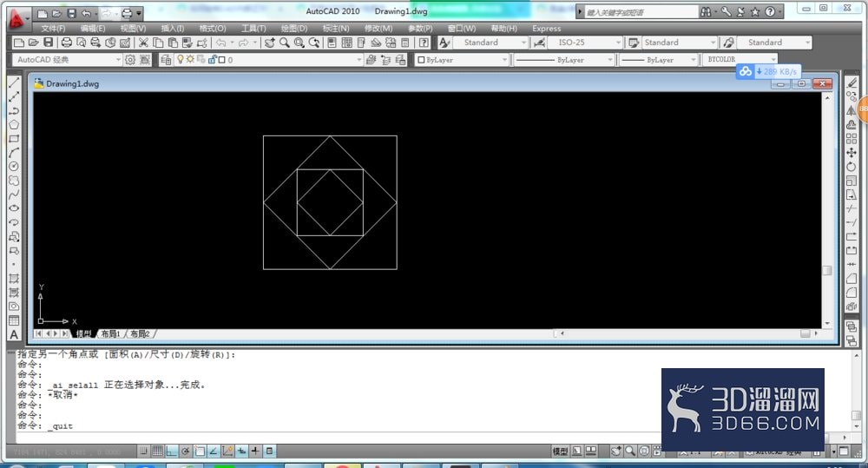Viewport: 868px width, 468px height.
Task: Select the Array modify tool
Action: 852,138
